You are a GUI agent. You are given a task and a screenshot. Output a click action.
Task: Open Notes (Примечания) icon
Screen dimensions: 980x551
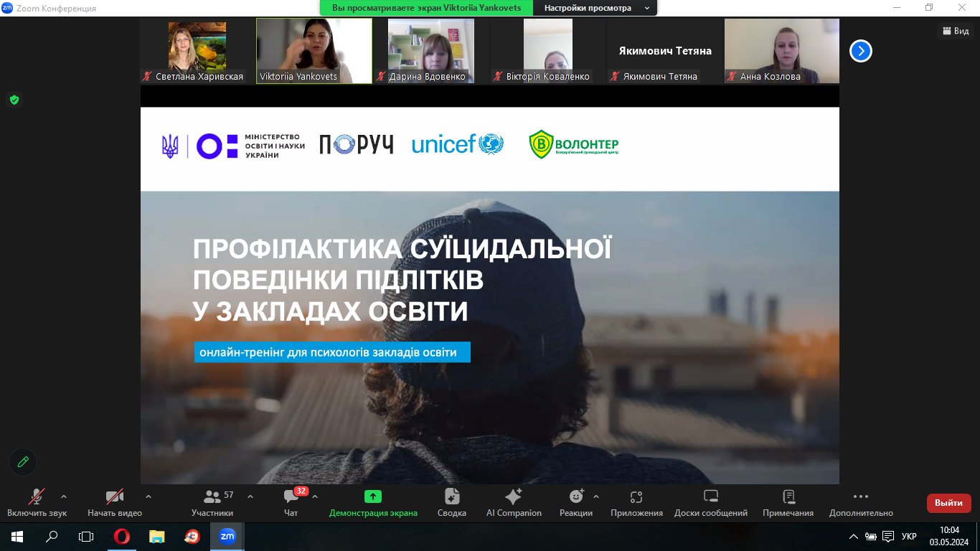pos(788,496)
